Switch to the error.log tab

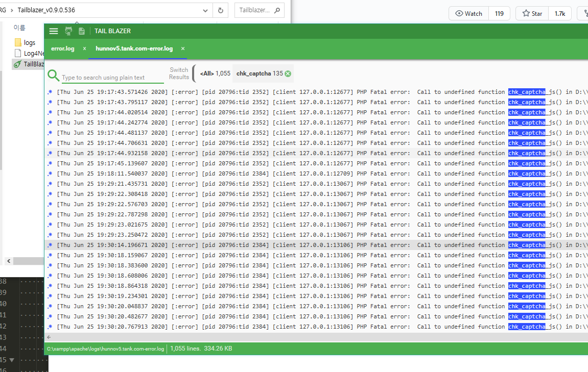[63, 48]
